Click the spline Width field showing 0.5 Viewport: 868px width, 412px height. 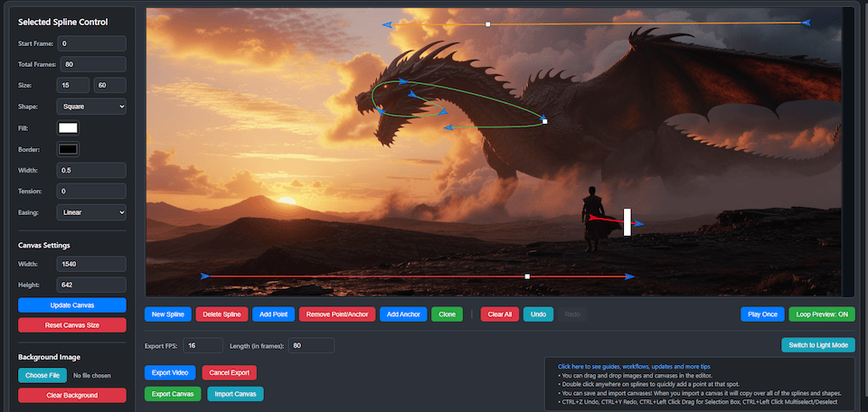91,171
